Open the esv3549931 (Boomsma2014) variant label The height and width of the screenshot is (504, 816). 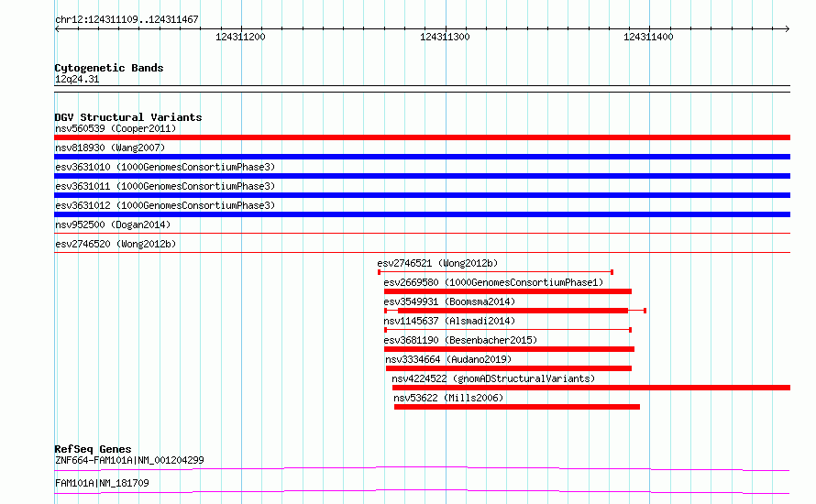point(449,301)
